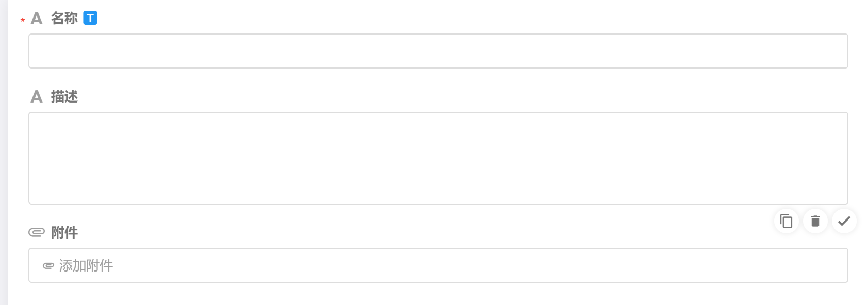Click the small paperclip inside 添加附件 box
Viewport: 868px width, 305px height.
click(x=48, y=266)
